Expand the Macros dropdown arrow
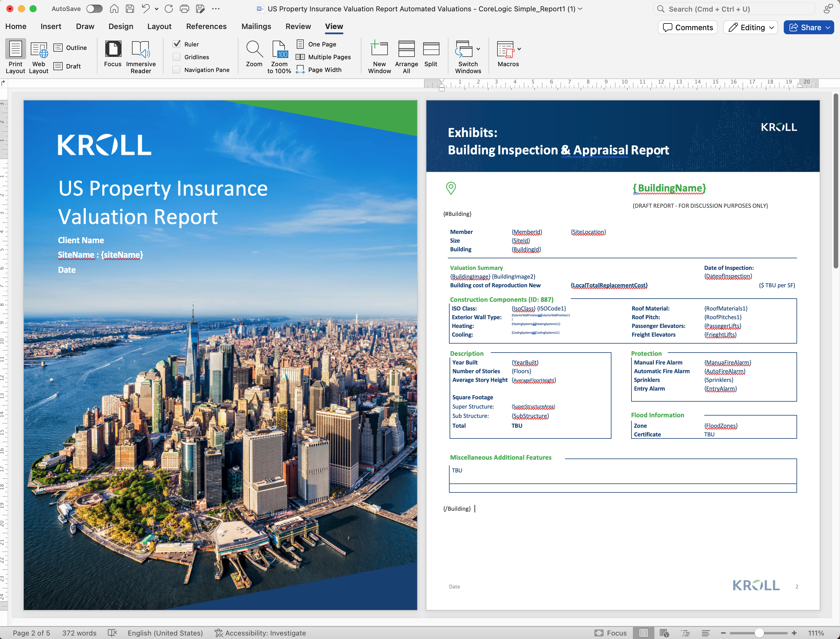This screenshot has height=639, width=840. tap(519, 49)
